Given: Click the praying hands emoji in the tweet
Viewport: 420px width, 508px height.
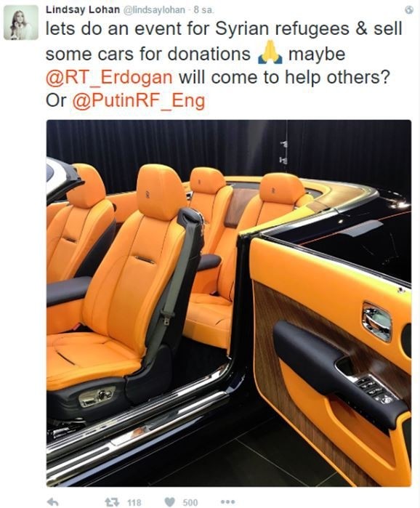Looking at the screenshot, I should (x=270, y=54).
